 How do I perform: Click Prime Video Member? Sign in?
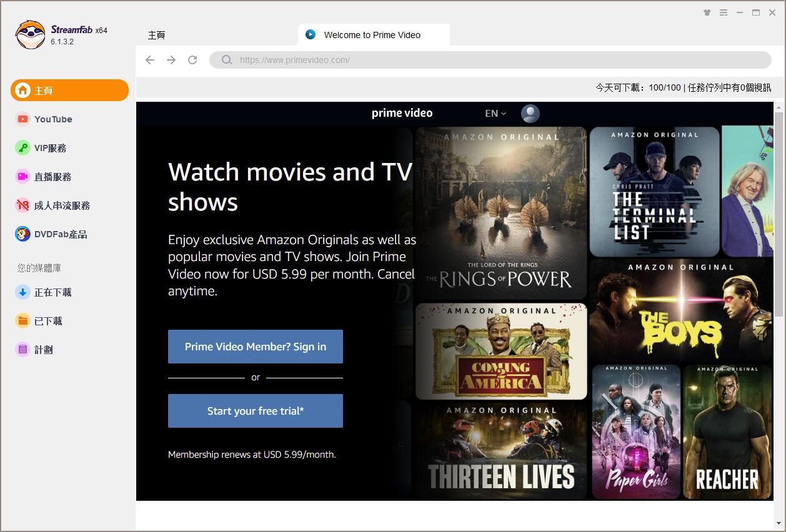click(x=256, y=347)
